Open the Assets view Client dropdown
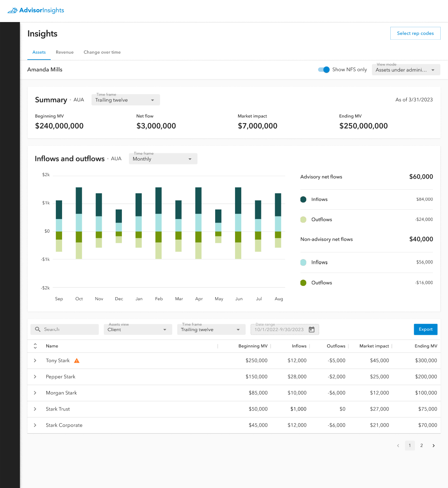 pos(137,330)
